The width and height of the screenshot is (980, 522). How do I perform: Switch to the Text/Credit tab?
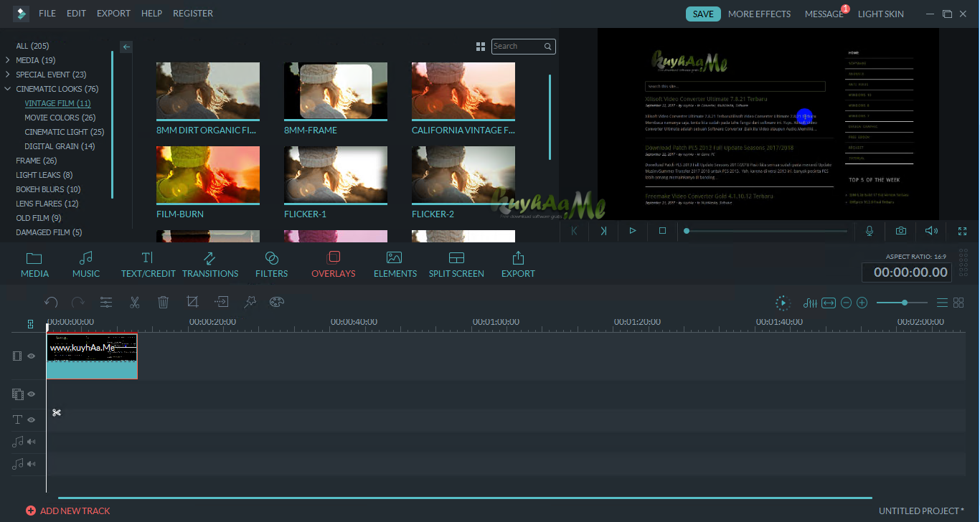coord(148,265)
